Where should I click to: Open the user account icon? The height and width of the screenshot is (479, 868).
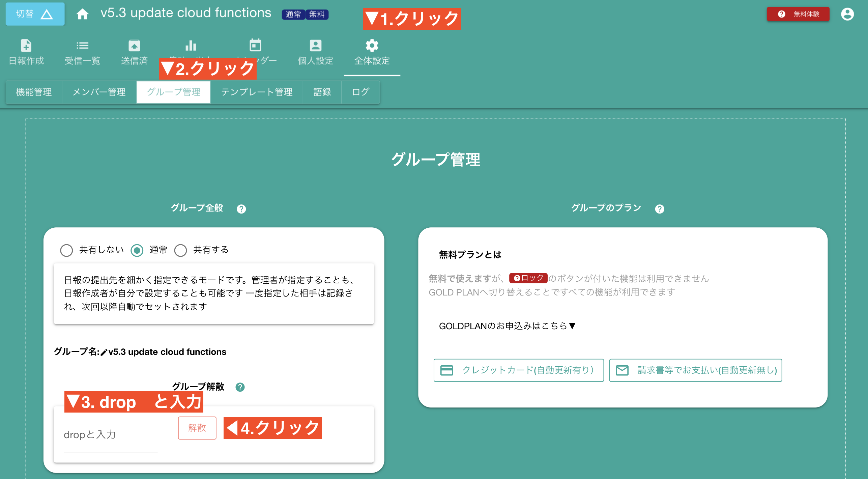tap(847, 14)
